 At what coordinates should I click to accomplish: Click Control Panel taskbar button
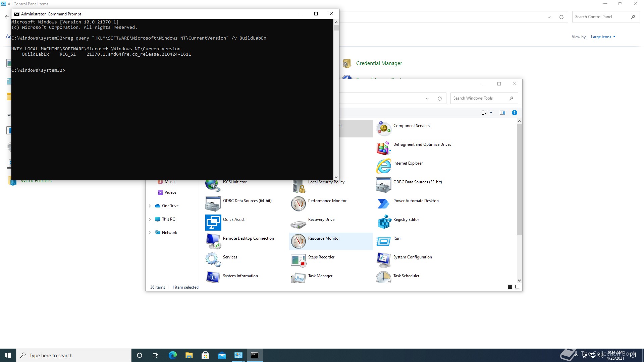coord(238,355)
